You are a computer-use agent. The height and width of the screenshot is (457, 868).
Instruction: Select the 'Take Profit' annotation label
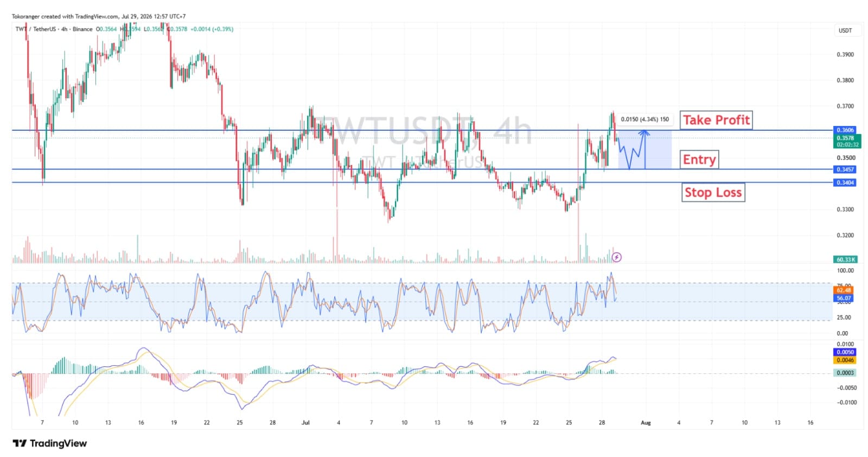(716, 120)
